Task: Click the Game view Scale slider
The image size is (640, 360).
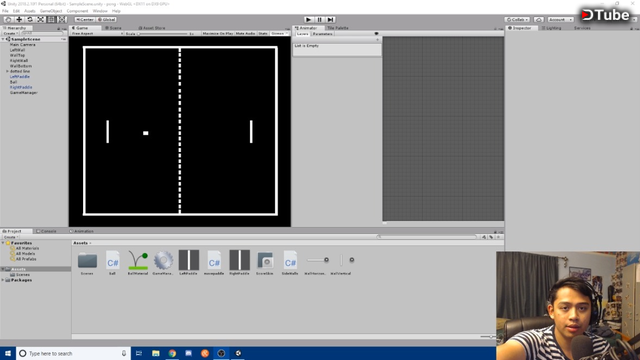Action: (x=163, y=33)
